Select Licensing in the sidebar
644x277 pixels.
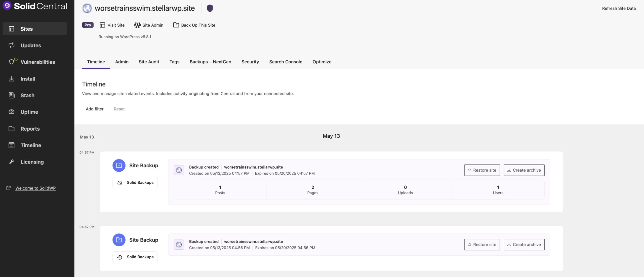click(x=32, y=162)
